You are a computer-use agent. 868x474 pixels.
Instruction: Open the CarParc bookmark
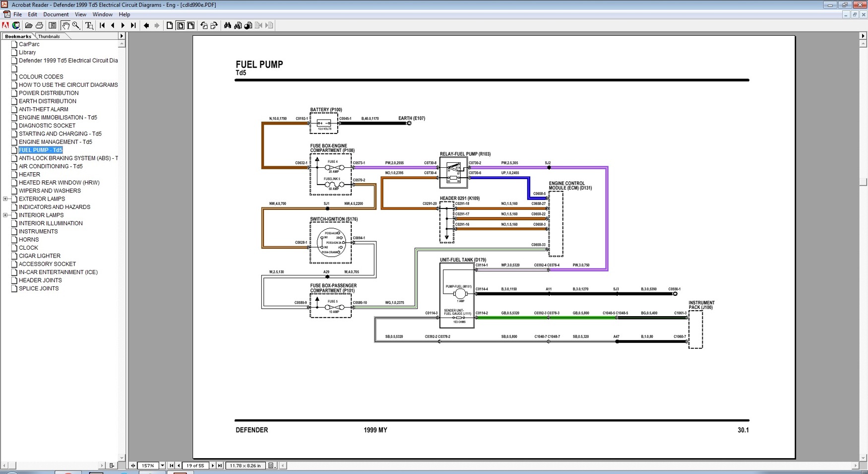[29, 45]
